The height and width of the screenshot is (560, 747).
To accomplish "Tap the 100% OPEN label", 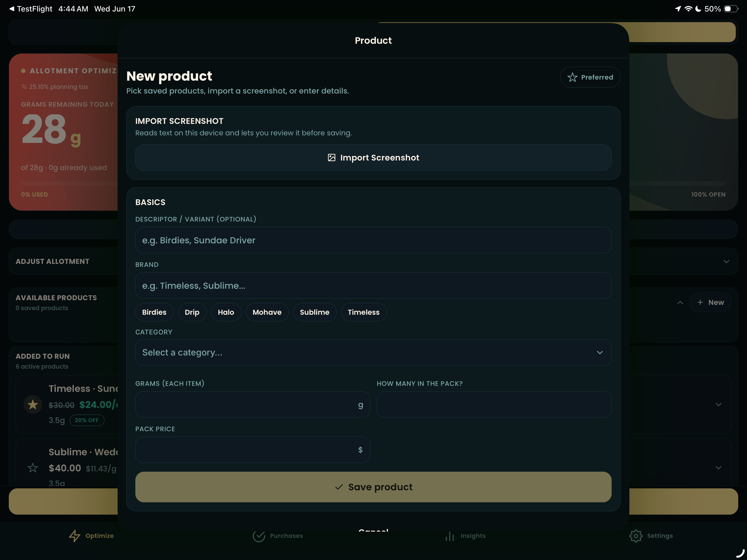I will [x=708, y=194].
